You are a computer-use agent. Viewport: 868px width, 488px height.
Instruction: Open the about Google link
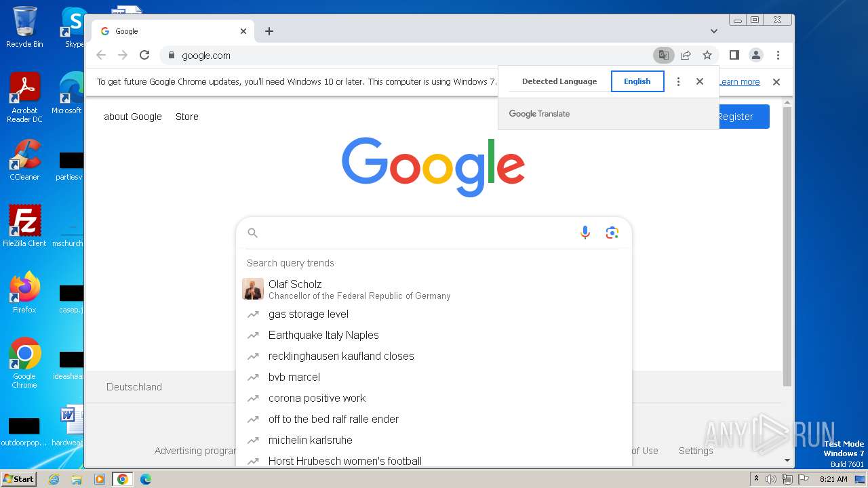tap(133, 117)
